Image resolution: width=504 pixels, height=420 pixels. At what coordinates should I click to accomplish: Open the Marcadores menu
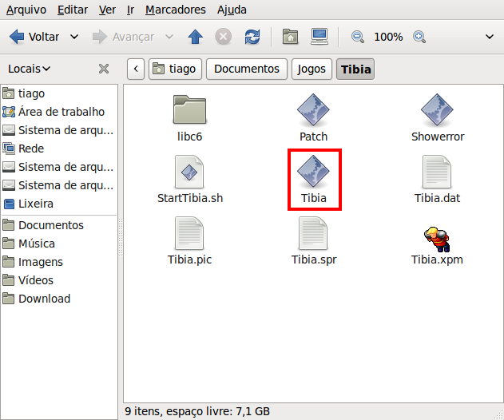[175, 10]
